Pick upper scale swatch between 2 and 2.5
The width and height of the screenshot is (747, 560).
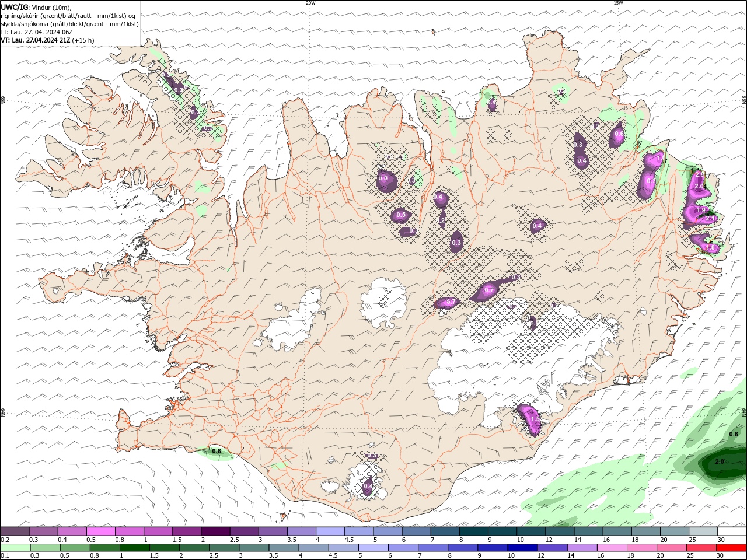pyautogui.click(x=215, y=531)
